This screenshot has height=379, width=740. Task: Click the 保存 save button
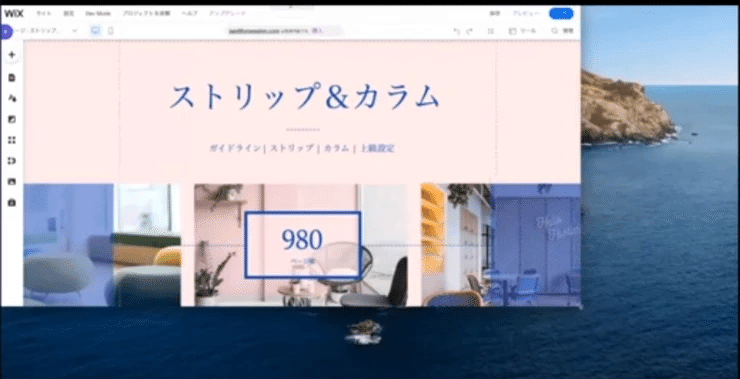(x=495, y=13)
